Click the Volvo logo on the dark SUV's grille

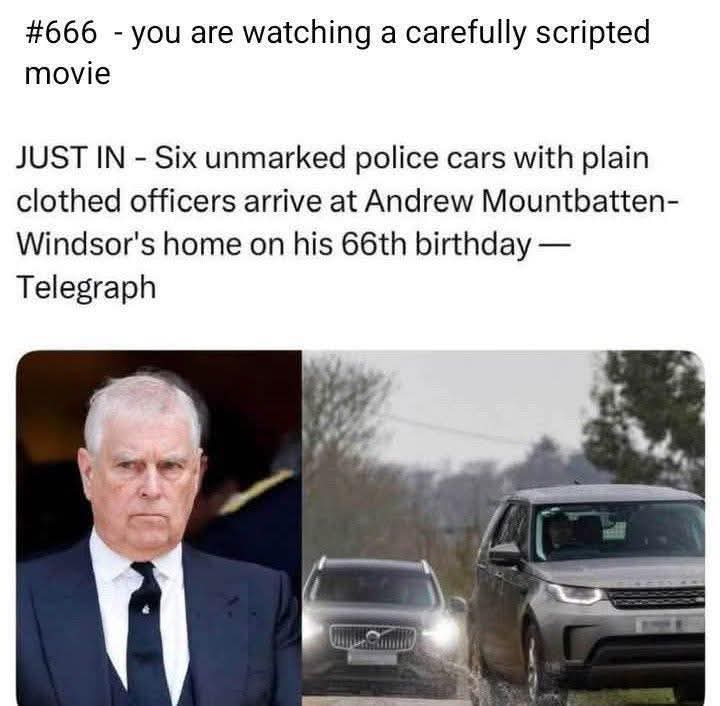click(x=372, y=638)
